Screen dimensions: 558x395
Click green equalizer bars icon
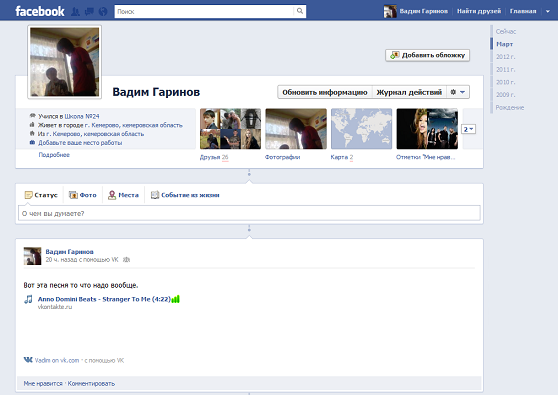175,299
